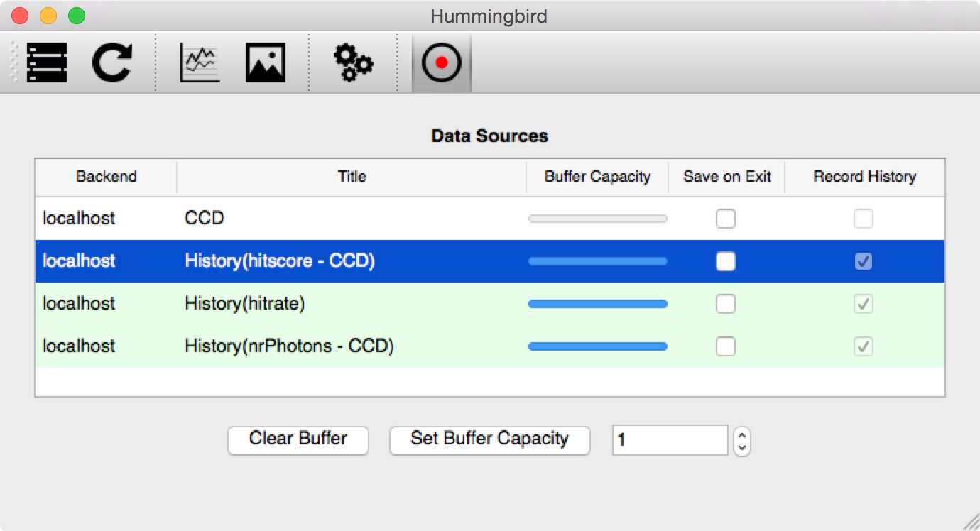Focus the buffer capacity number field
Screen dimensions: 980x531
[670, 440]
